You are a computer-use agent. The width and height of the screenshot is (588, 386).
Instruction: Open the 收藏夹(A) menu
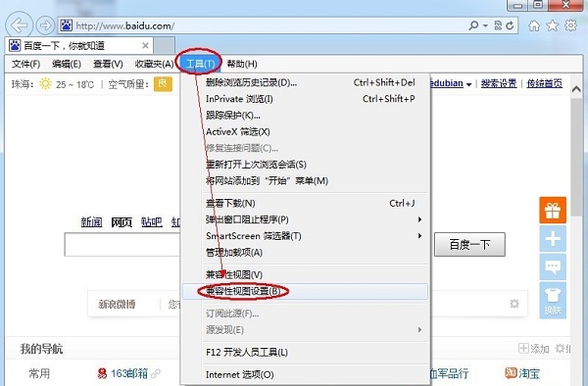tap(154, 64)
